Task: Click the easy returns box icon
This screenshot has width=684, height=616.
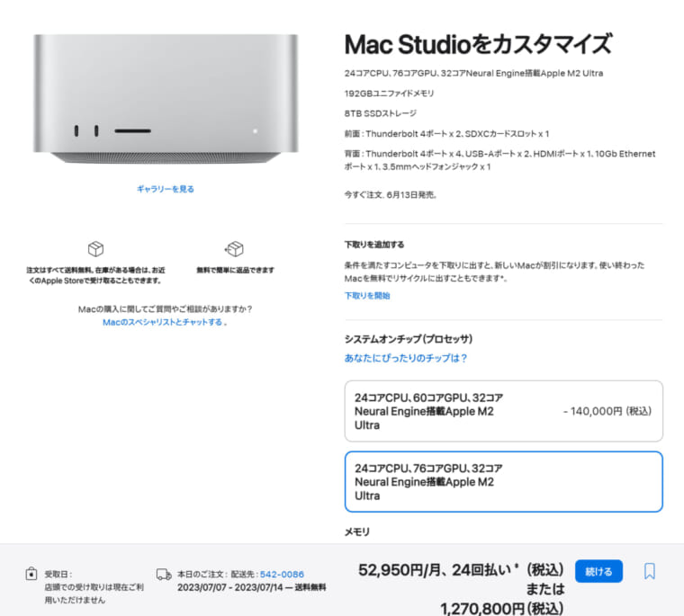Action: [234, 249]
